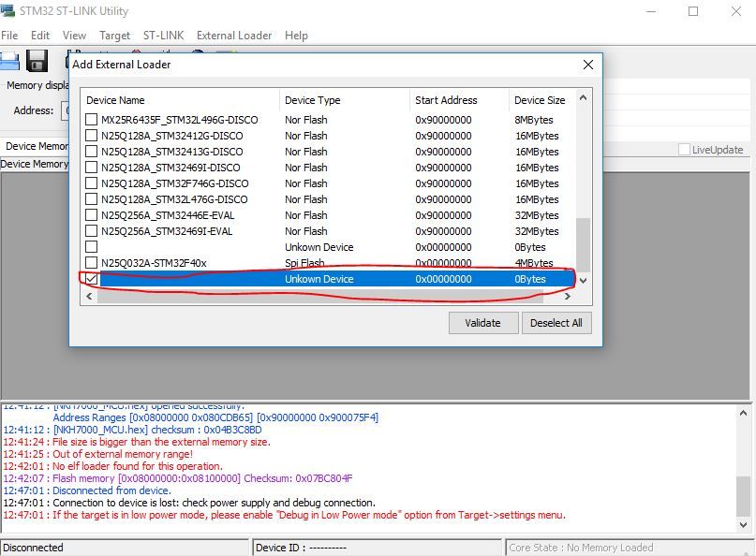756x556 pixels.
Task: Check the N25Q256A_STM32446E-EVAL checkbox
Action: coord(91,214)
